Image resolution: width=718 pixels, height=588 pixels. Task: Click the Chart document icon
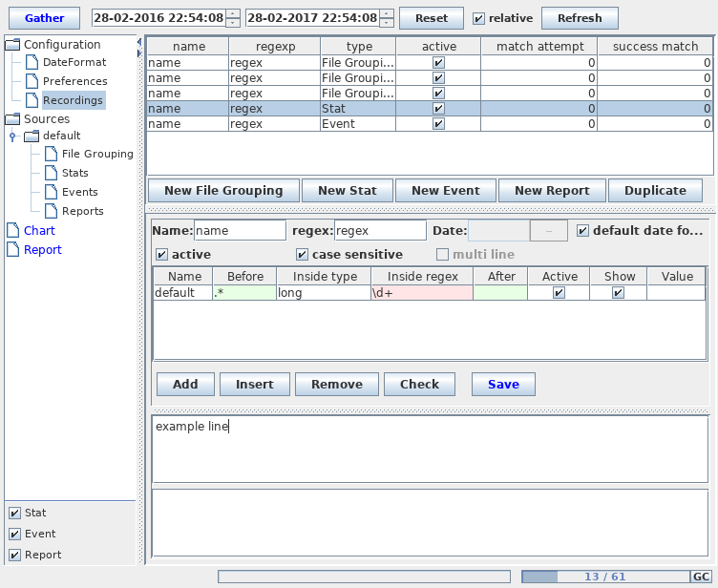tap(13, 230)
